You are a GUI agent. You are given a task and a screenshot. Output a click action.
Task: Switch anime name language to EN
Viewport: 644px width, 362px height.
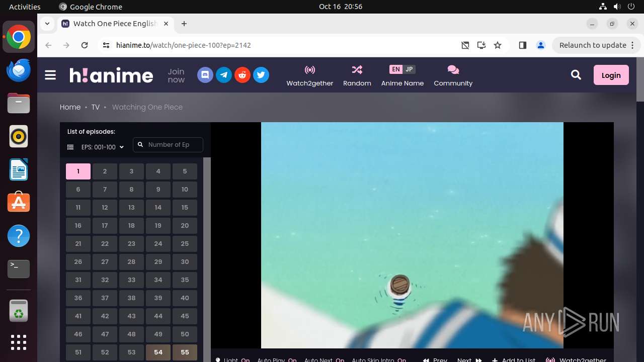point(396,69)
